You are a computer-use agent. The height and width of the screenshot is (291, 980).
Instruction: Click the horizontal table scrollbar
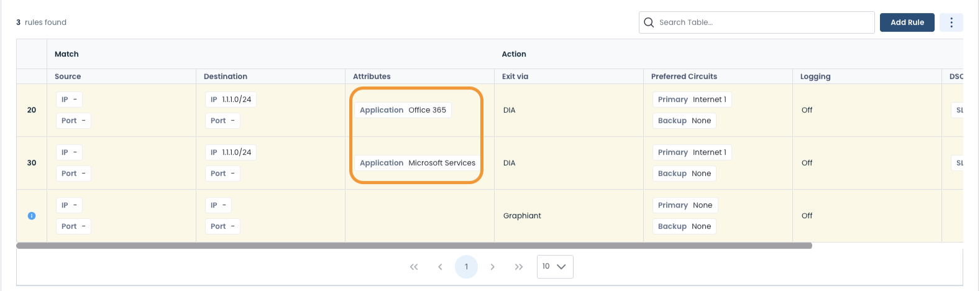pyautogui.click(x=414, y=246)
